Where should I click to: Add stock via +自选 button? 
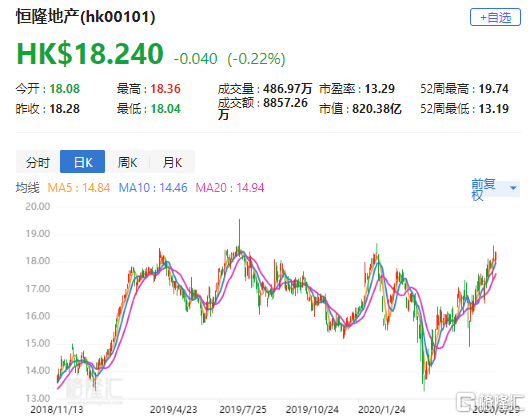[x=495, y=17]
